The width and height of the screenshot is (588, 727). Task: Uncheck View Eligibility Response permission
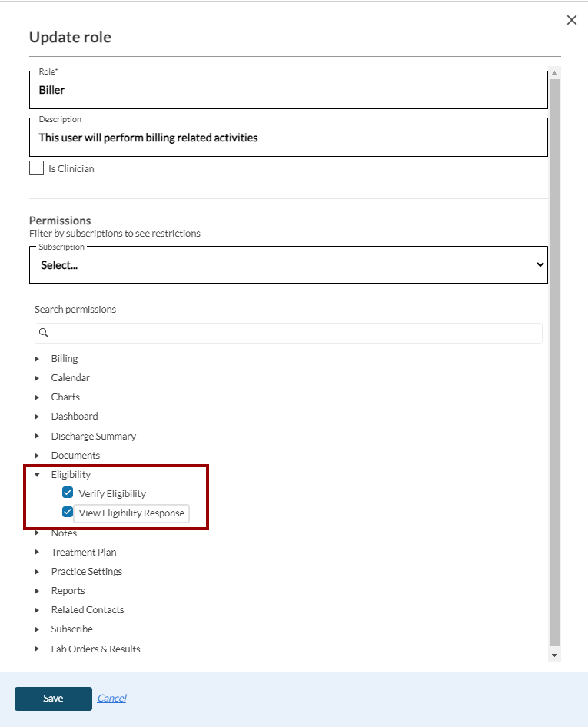(x=68, y=513)
